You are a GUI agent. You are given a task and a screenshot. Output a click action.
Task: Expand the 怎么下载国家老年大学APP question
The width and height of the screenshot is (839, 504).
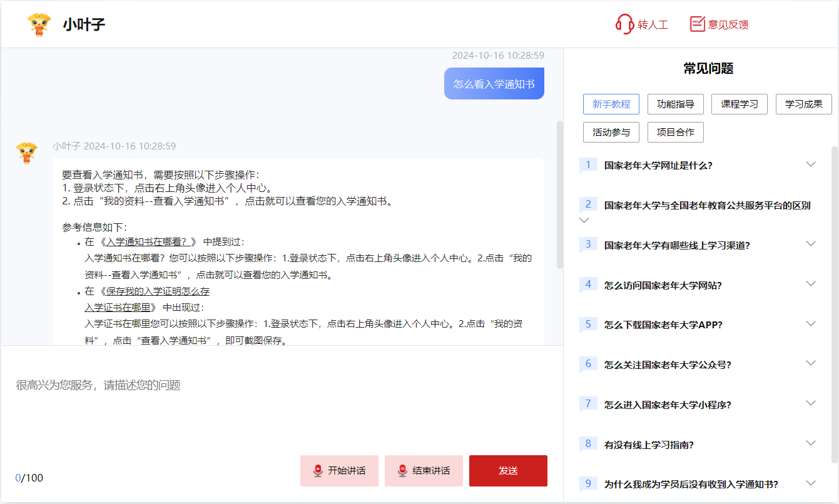pyautogui.click(x=811, y=324)
